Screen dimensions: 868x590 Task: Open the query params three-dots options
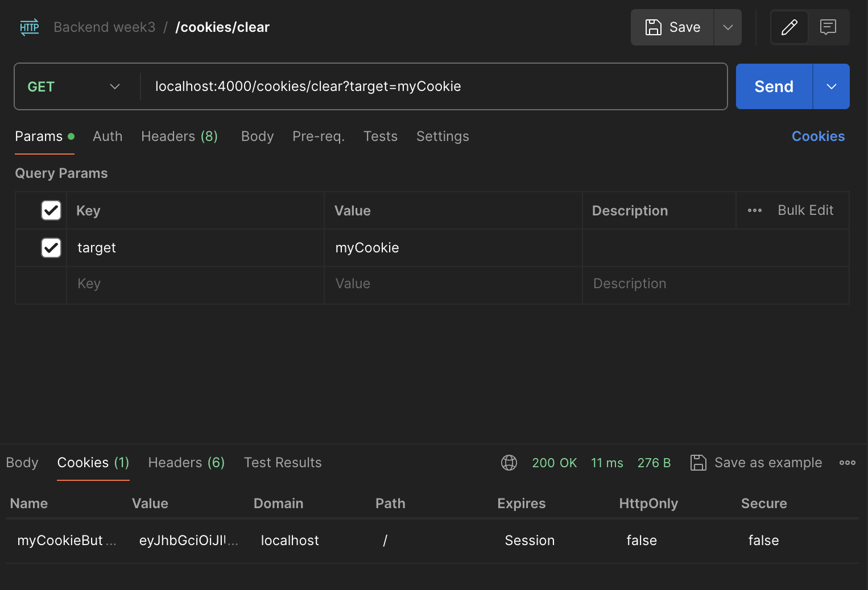[x=755, y=210]
